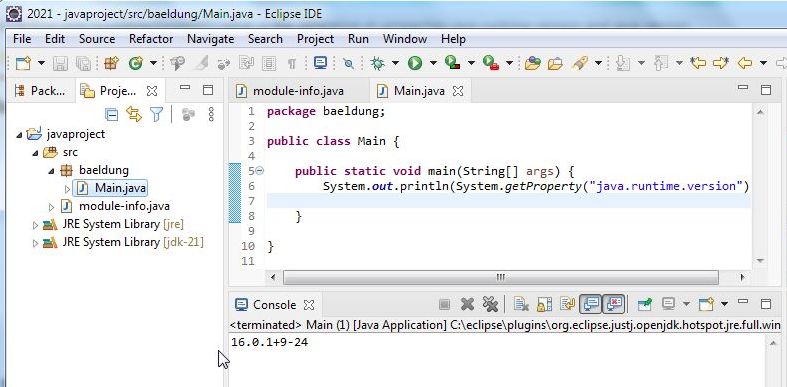Click Remove All Terminated Launches icon

tap(490, 304)
